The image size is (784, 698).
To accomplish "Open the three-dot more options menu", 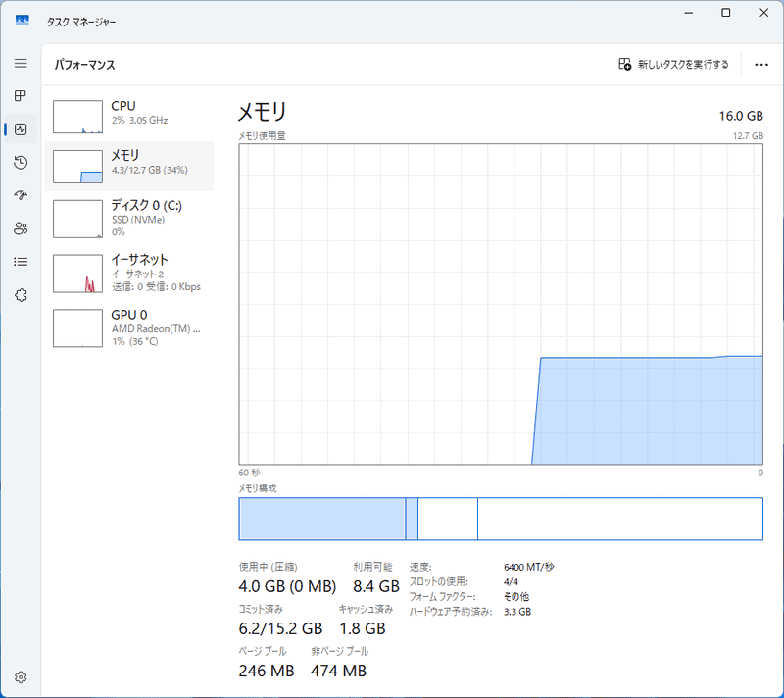I will [761, 64].
